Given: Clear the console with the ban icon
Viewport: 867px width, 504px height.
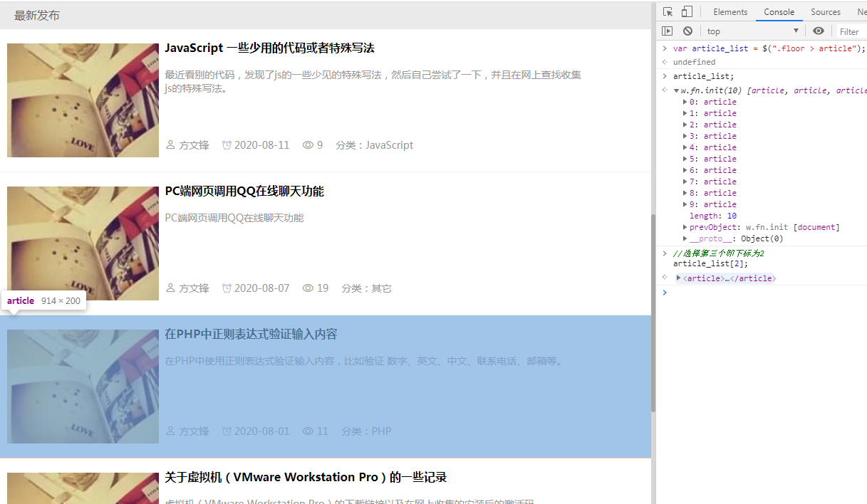Looking at the screenshot, I should 687,31.
